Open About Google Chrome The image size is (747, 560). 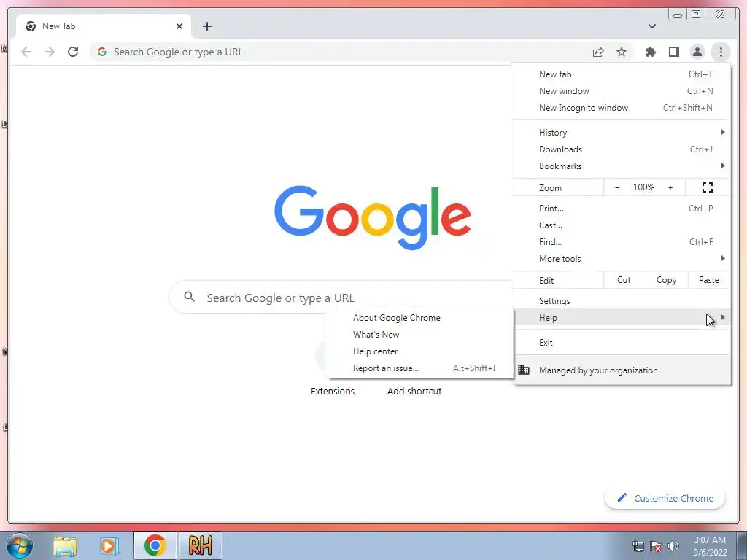pyautogui.click(x=419, y=318)
